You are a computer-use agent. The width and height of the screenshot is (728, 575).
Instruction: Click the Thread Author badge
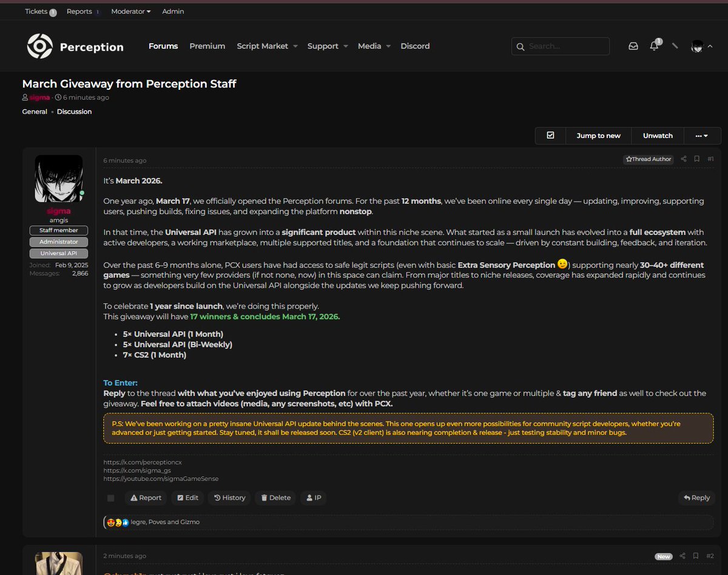pos(649,159)
